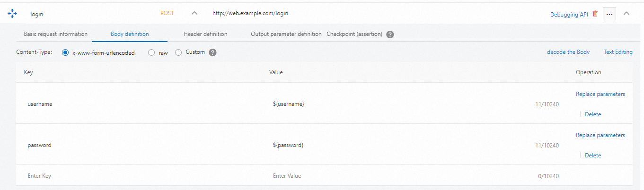This screenshot has width=644, height=190.
Task: Click help icon next to Checkpoint (assertion)
Action: coord(390,35)
